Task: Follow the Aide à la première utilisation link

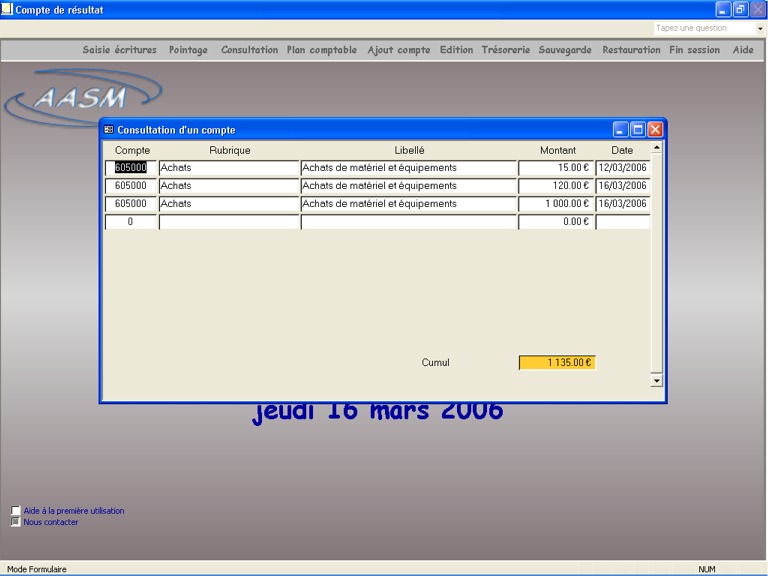Action: (74, 510)
